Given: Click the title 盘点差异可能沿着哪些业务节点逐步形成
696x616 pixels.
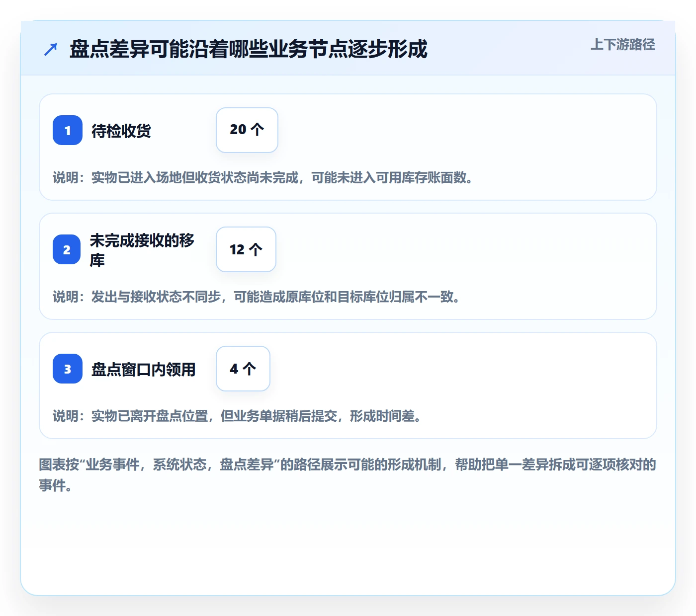Looking at the screenshot, I should (249, 49).
